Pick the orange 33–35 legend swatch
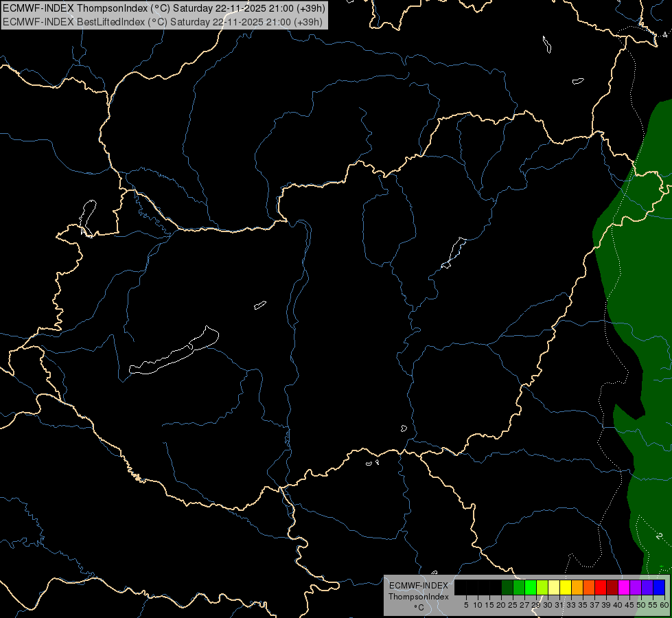Image resolution: width=672 pixels, height=618 pixels. point(577,587)
